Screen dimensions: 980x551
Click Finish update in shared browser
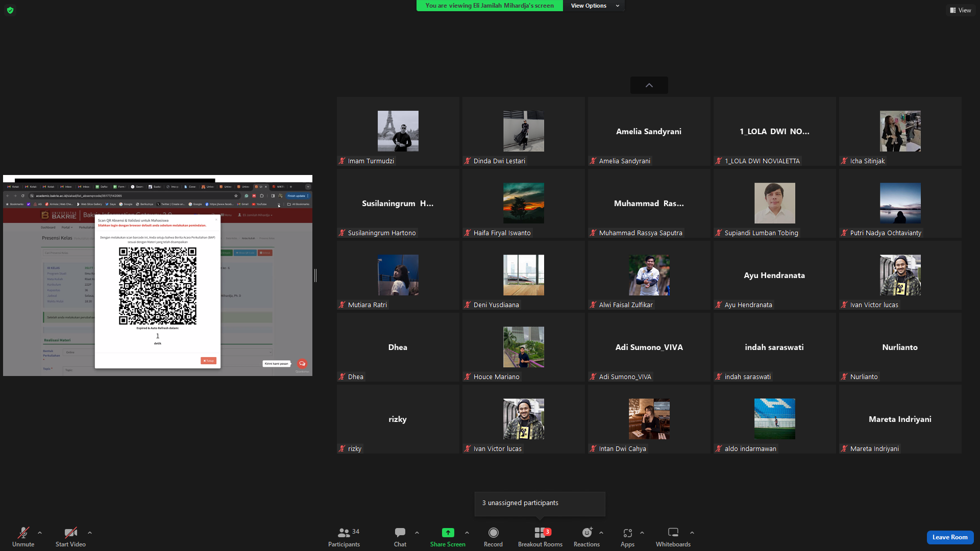click(297, 196)
